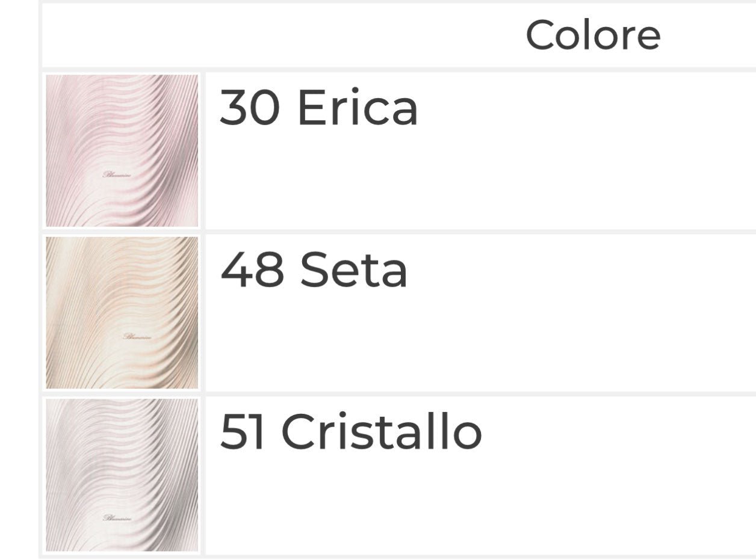Screen dimensions: 756x560
Task: Click the number 51 in the Cristallo row
Action: pyautogui.click(x=242, y=432)
